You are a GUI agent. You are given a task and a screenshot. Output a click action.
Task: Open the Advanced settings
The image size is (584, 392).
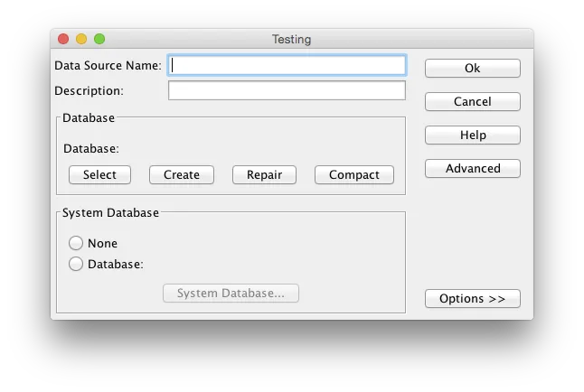tap(472, 169)
